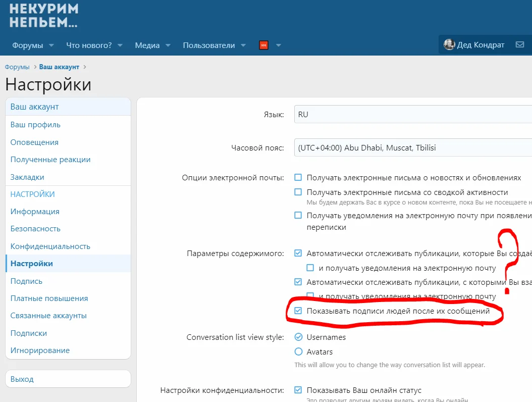Viewport: 532px width, 402px height.
Task: Open the inbox envelope icon
Action: [x=520, y=44]
